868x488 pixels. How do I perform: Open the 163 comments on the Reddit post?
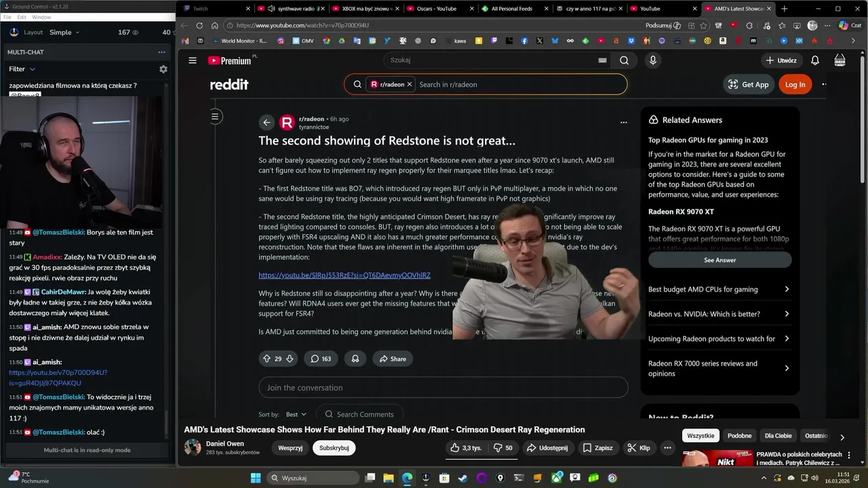point(321,359)
